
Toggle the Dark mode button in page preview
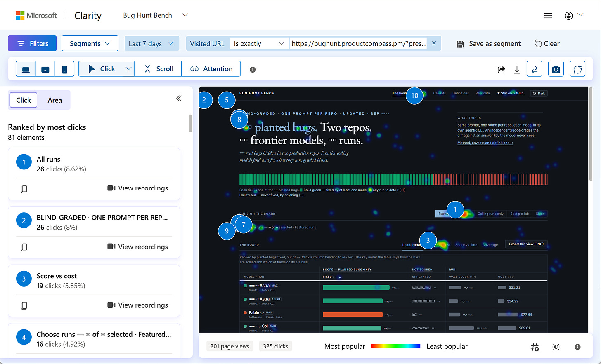pos(539,94)
